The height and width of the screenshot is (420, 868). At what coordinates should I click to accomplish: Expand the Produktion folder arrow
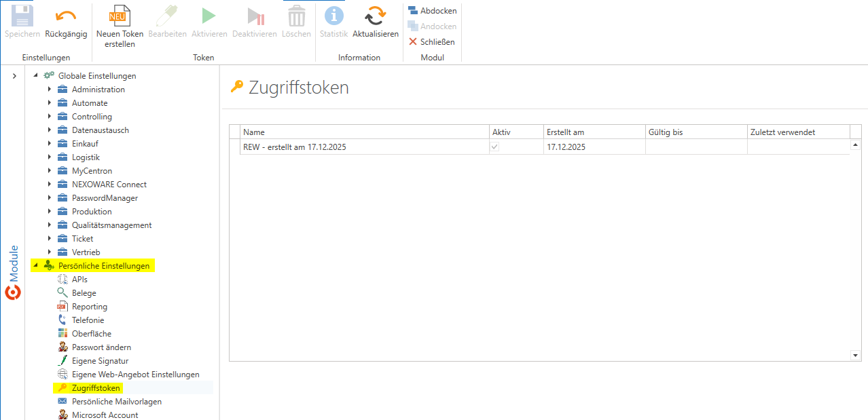point(50,212)
